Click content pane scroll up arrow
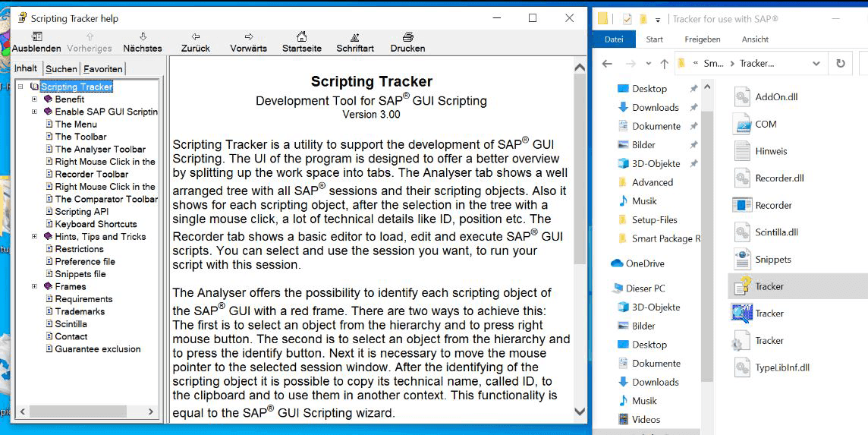This screenshot has height=435, width=868. pyautogui.click(x=580, y=68)
